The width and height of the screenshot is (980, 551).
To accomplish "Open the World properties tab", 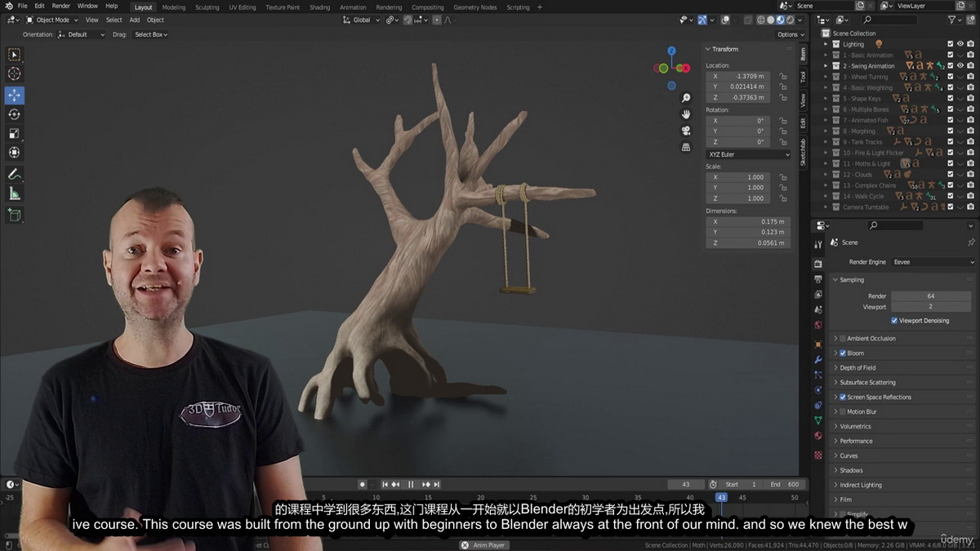I will click(818, 325).
